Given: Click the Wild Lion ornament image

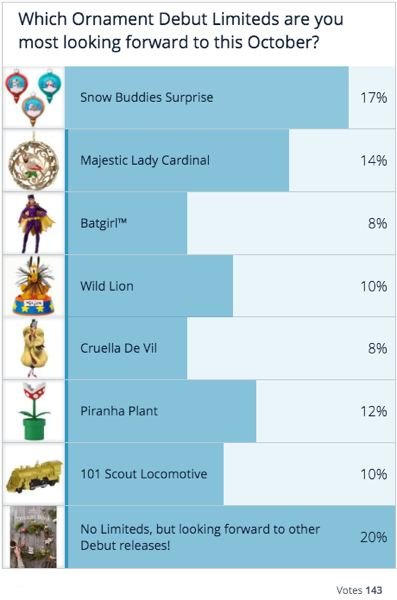Looking at the screenshot, I should pyautogui.click(x=33, y=286).
